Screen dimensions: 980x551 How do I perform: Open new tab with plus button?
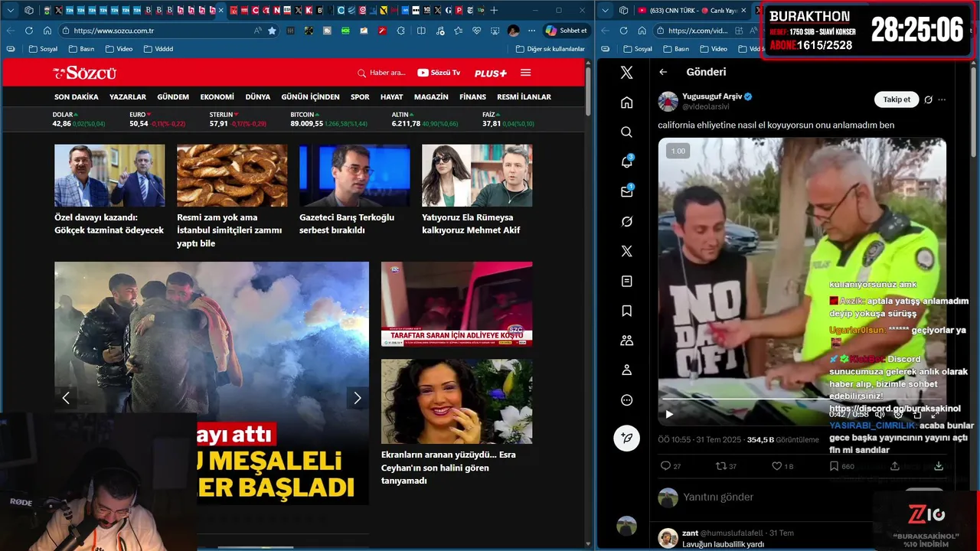tap(494, 10)
